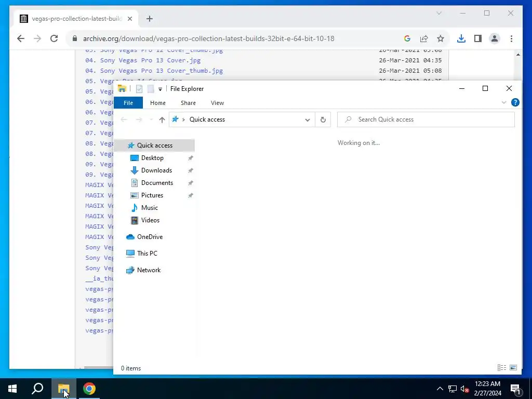
Task: Click the pin icon beside Desktop
Action: 191,158
